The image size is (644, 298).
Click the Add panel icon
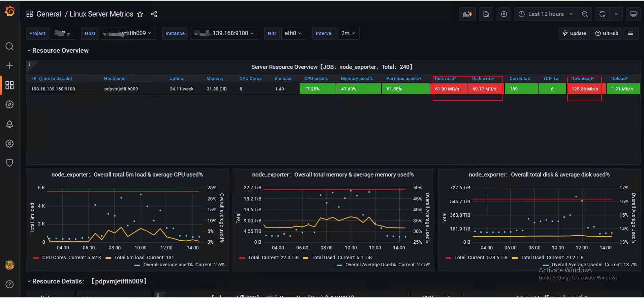point(467,14)
